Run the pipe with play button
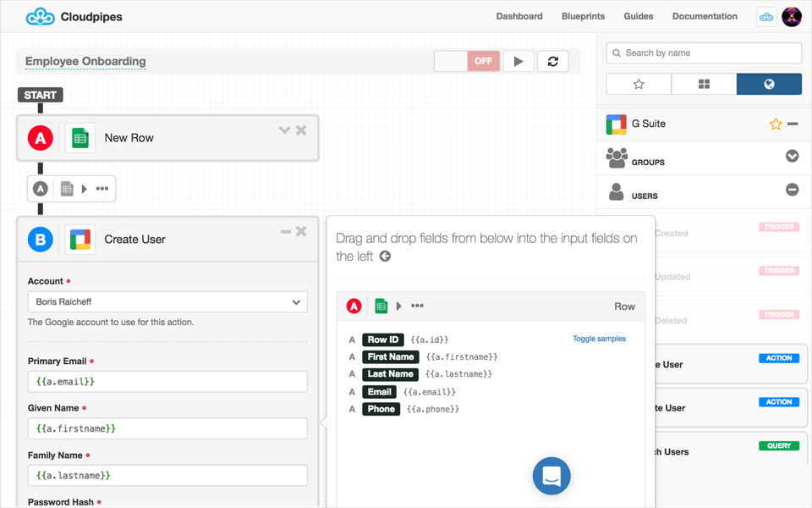Screen dimensions: 812x508 [x=518, y=61]
